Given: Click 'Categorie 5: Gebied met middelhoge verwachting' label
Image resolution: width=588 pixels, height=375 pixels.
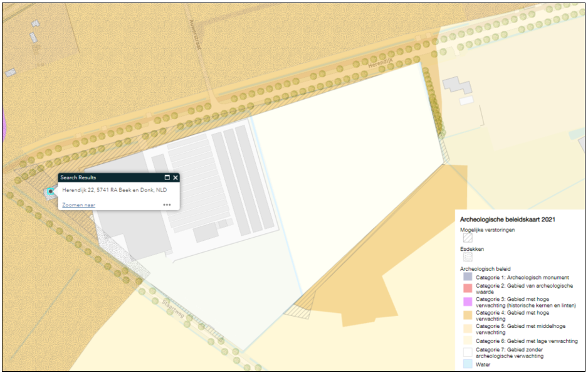Looking at the screenshot, I should (x=520, y=329).
